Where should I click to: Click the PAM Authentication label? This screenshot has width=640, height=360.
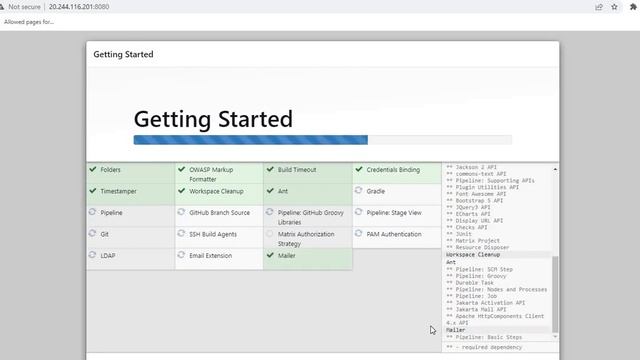click(394, 234)
